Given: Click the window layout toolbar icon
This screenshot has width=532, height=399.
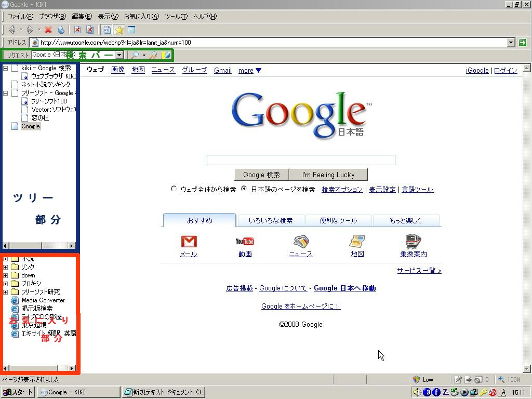Looking at the screenshot, I should coord(131,30).
